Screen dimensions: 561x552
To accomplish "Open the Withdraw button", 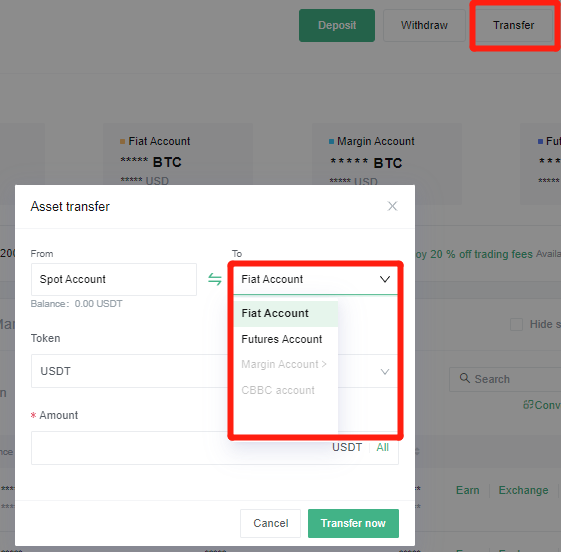I will click(424, 25).
